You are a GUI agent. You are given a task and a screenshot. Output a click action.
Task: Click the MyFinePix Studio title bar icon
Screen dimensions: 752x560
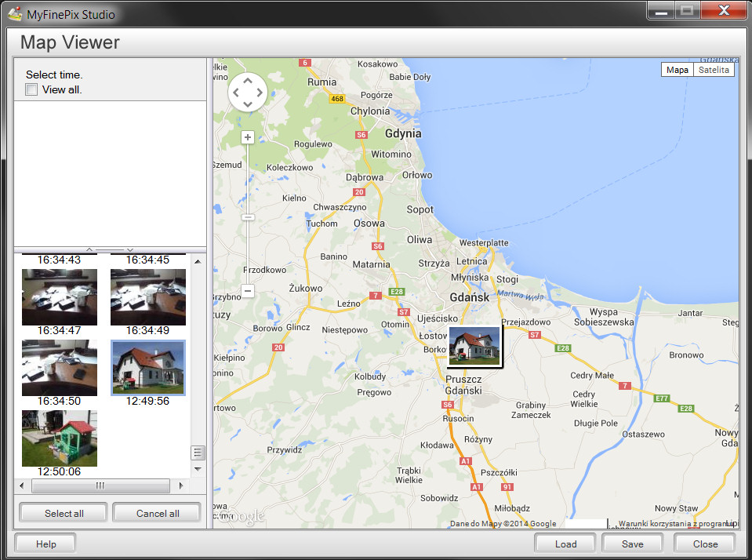15,14
